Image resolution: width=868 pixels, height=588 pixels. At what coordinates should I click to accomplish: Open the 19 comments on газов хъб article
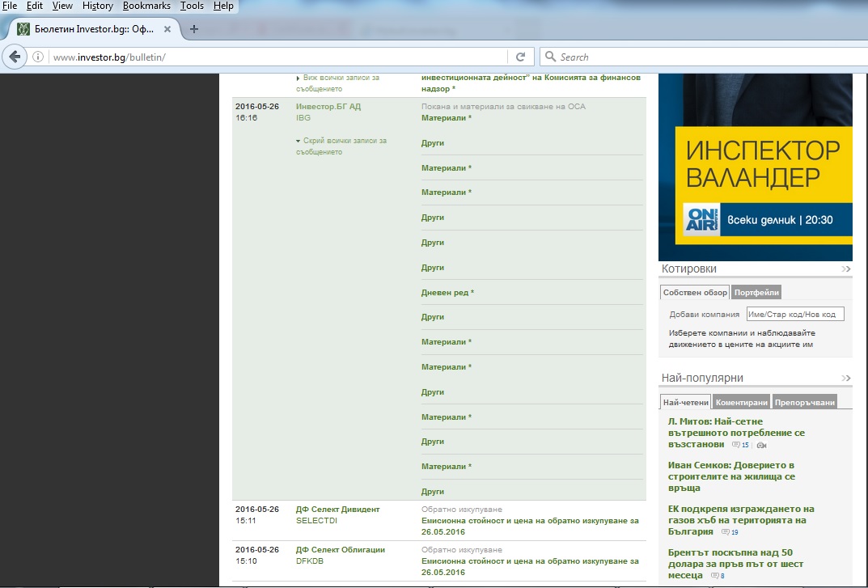click(730, 532)
